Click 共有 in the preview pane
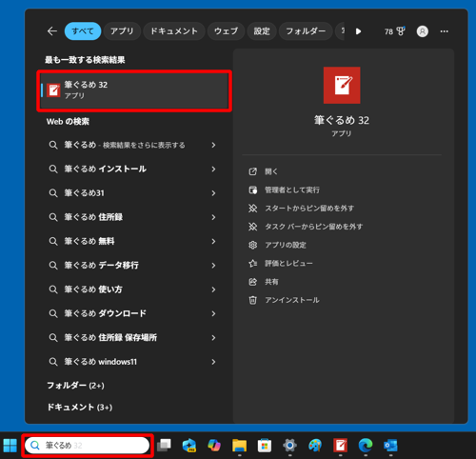 click(x=271, y=282)
